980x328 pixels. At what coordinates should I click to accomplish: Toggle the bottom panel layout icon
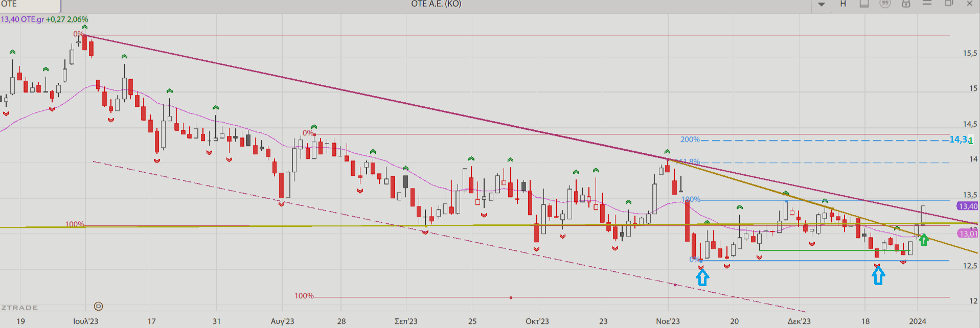(x=864, y=4)
